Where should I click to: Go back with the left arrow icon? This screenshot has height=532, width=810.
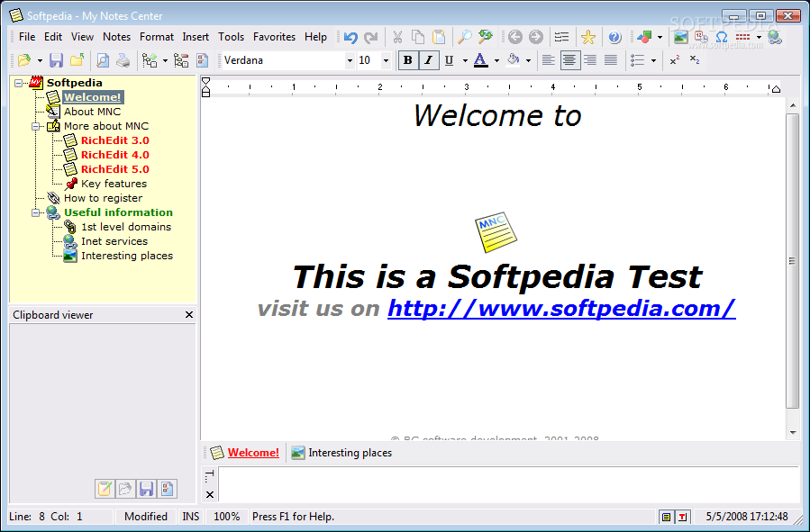tap(515, 37)
